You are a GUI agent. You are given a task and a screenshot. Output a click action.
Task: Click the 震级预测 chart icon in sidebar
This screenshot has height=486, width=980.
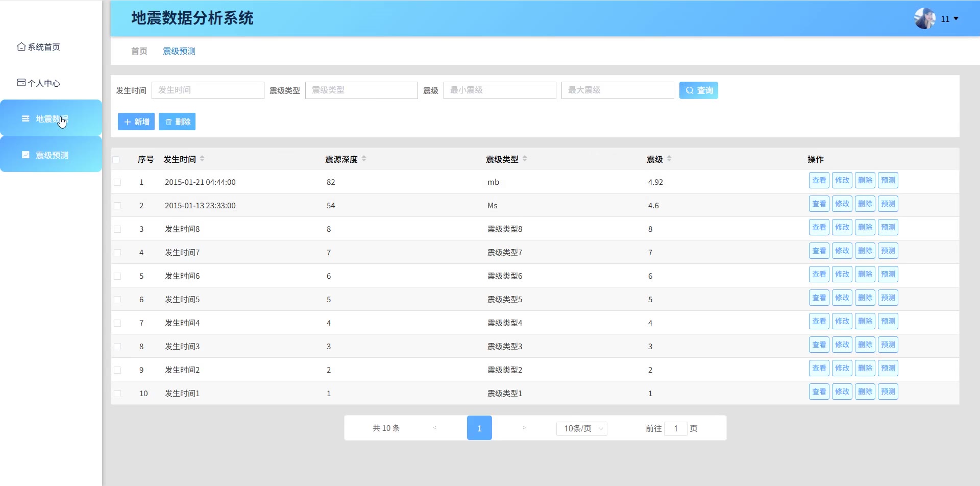26,155
